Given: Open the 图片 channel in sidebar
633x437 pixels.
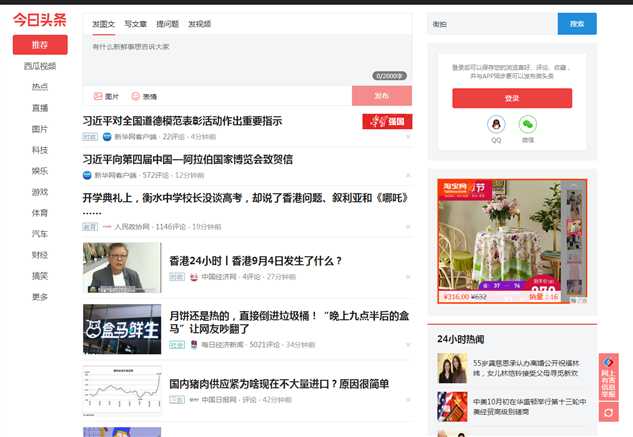Looking at the screenshot, I should tap(40, 129).
